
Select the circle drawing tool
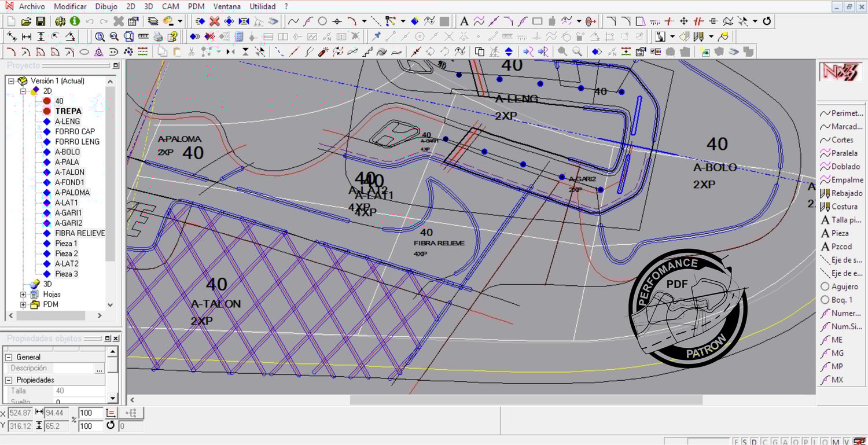pyautogui.click(x=322, y=21)
